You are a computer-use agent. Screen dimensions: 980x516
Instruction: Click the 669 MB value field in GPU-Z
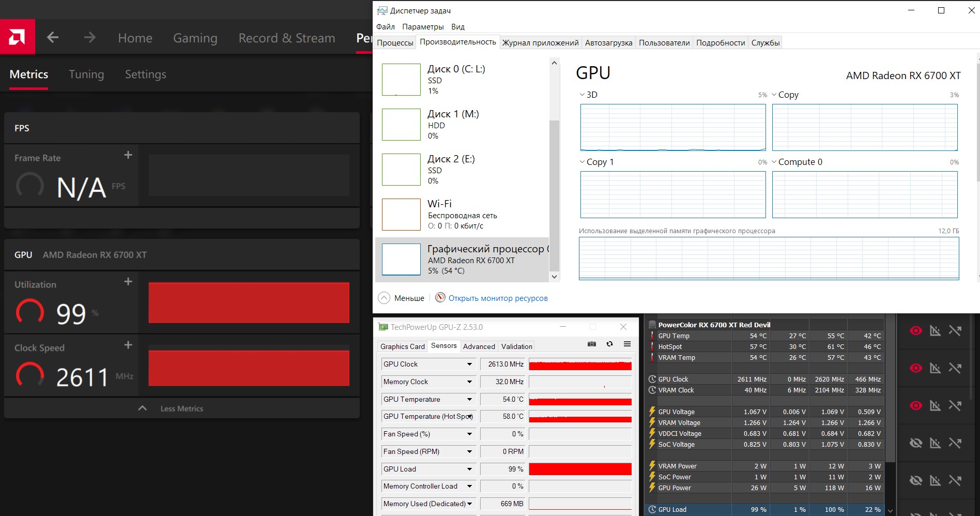(x=502, y=504)
